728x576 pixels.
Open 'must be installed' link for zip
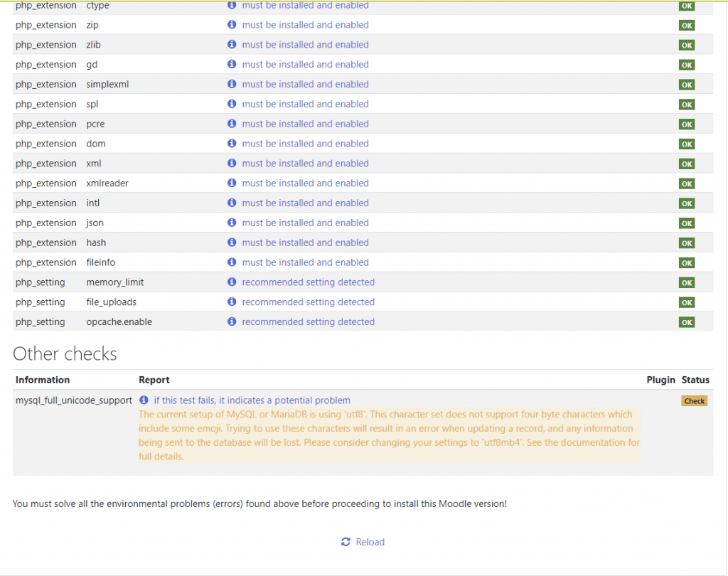306,25
